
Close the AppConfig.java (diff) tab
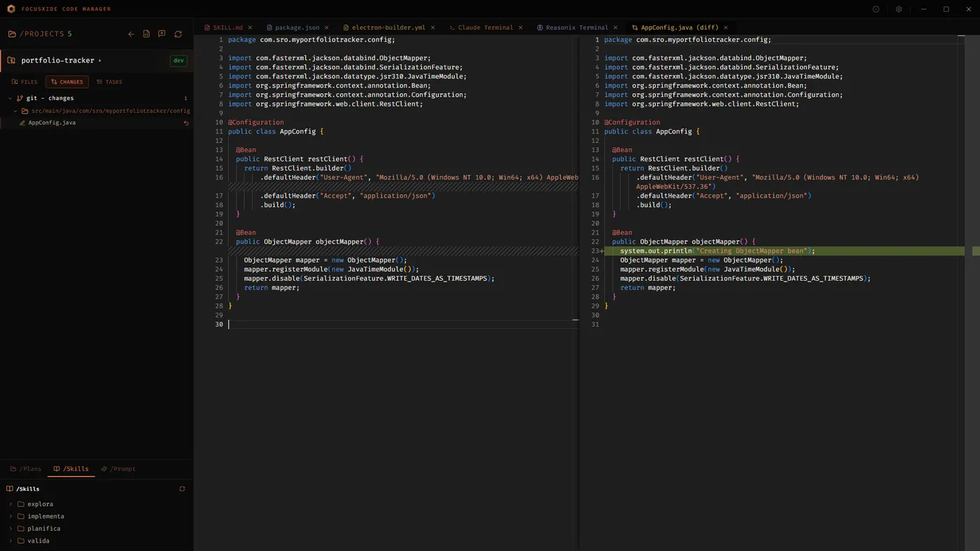[726, 27]
